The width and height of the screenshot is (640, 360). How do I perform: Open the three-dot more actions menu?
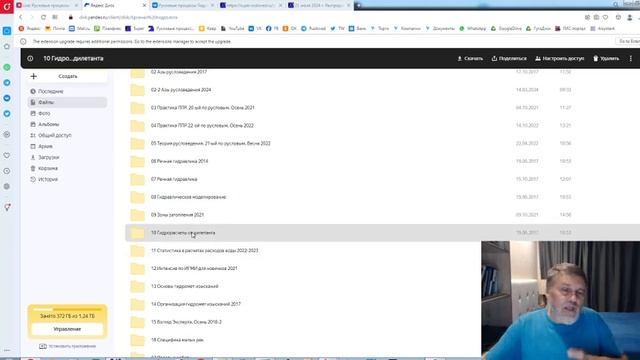631,58
